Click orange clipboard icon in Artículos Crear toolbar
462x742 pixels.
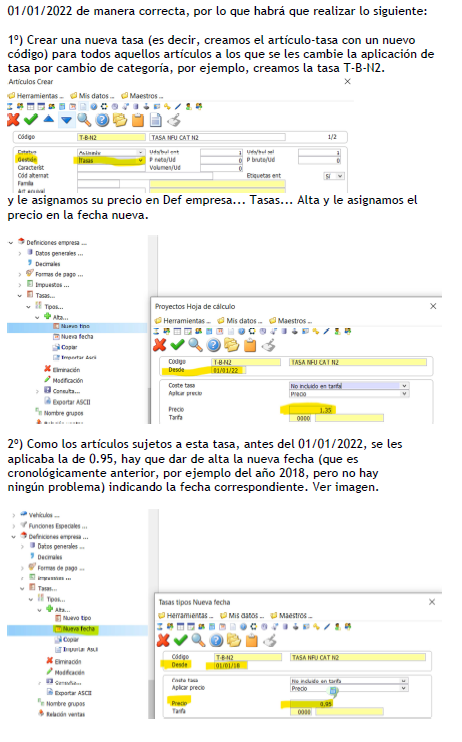[x=138, y=120]
